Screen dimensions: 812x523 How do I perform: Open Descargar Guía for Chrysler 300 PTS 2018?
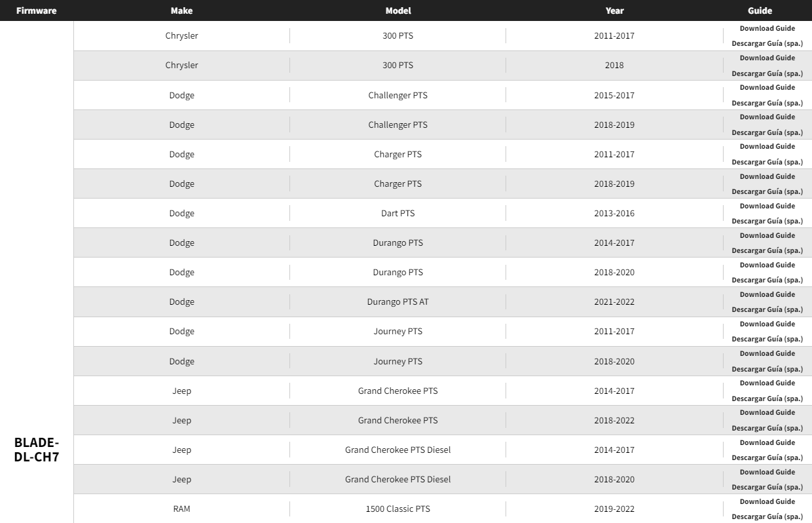pyautogui.click(x=767, y=73)
